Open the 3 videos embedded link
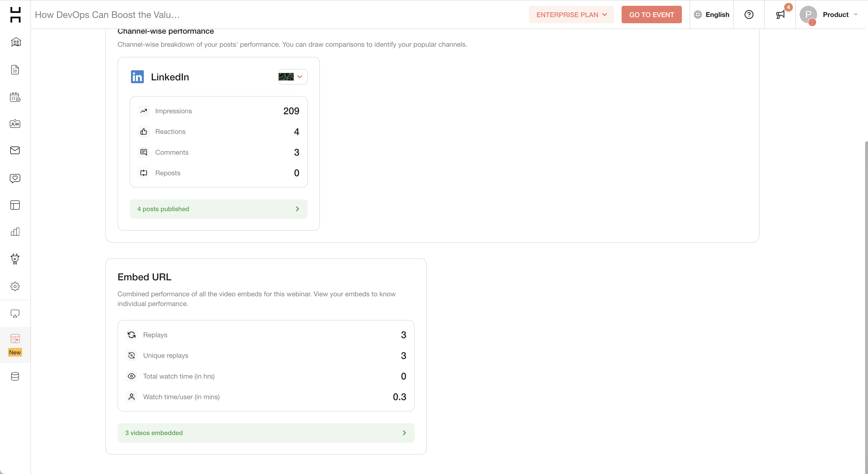868x474 pixels. coord(266,433)
